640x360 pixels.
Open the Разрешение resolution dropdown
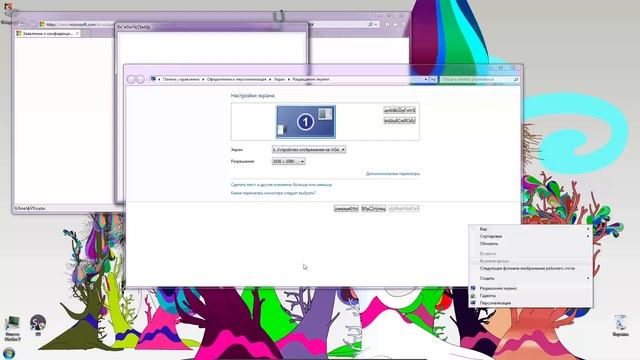(x=288, y=162)
